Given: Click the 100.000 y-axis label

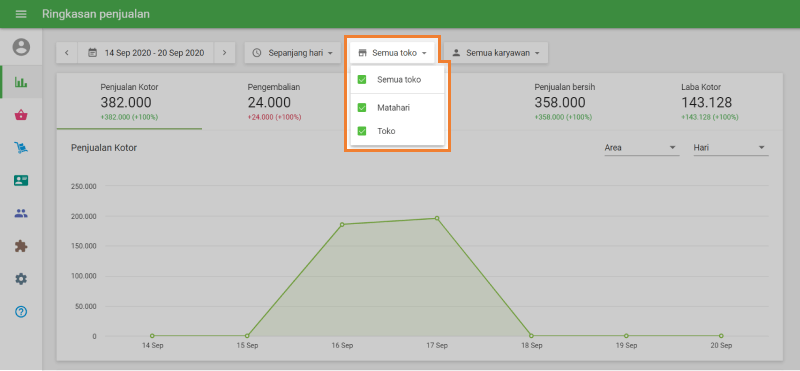Looking at the screenshot, I should coord(84,276).
